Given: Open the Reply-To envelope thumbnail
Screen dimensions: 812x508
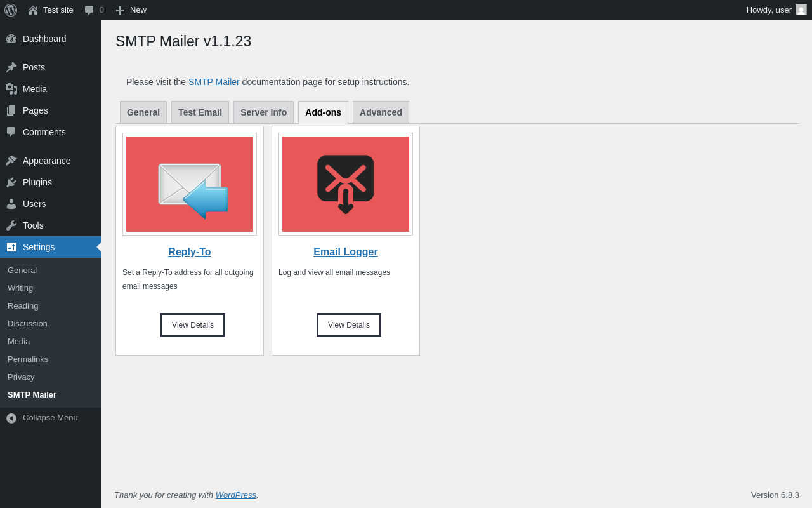Looking at the screenshot, I should 190,184.
